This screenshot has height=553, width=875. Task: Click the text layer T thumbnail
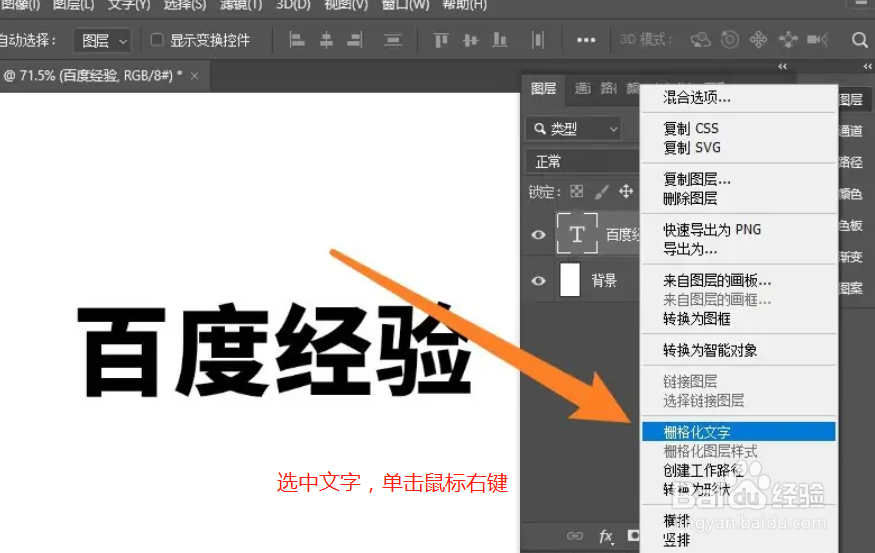point(577,233)
